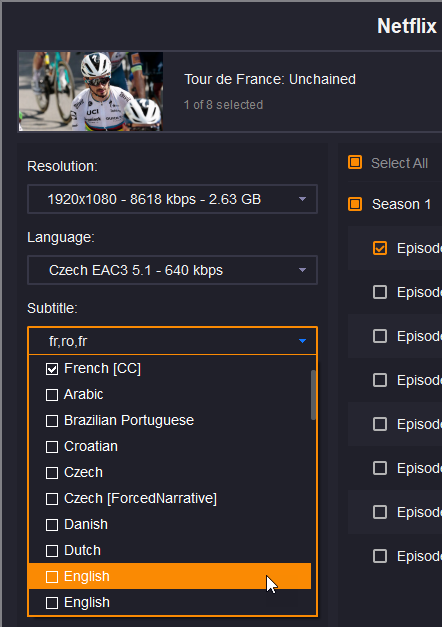Select the Czech [ForcedNarrative] entry label
442x627 pixels.
coord(140,498)
